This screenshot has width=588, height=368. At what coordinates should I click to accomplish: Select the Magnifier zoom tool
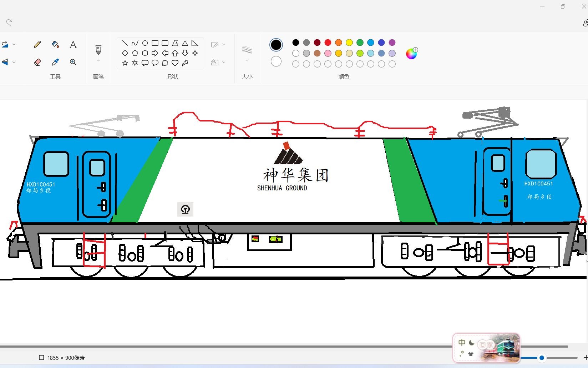pos(73,62)
